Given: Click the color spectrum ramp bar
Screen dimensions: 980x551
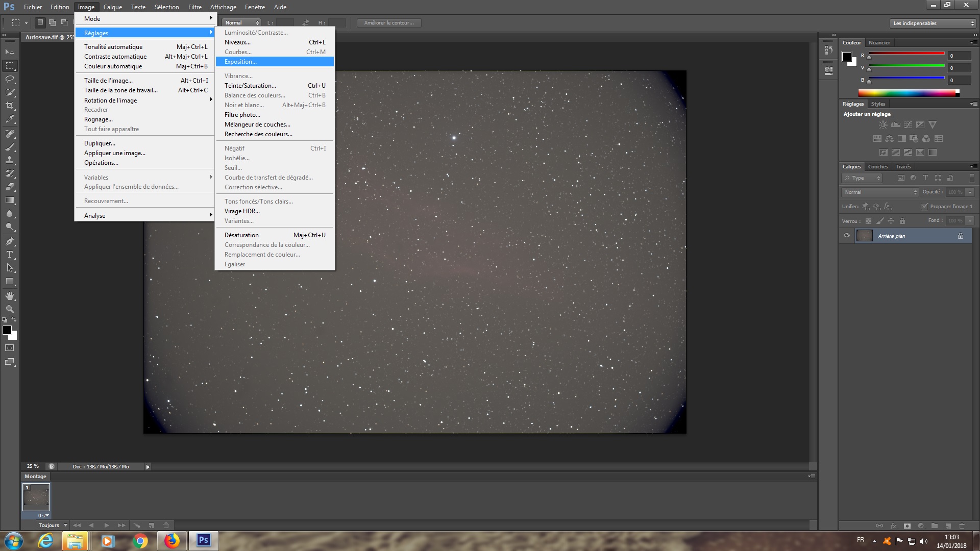Looking at the screenshot, I should click(x=906, y=93).
